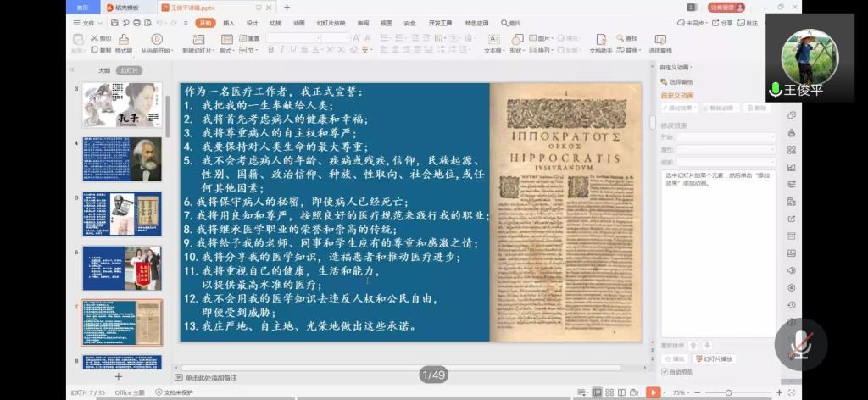Expand the Picture (图片) dropdown in ribbon

point(540,38)
